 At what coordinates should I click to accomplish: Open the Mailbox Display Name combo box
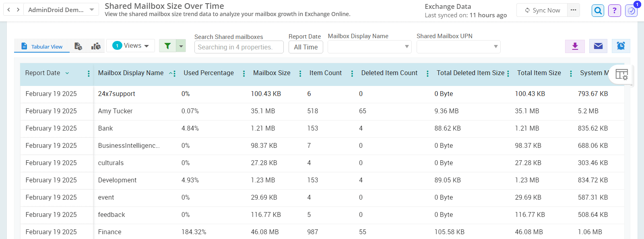tap(369, 47)
